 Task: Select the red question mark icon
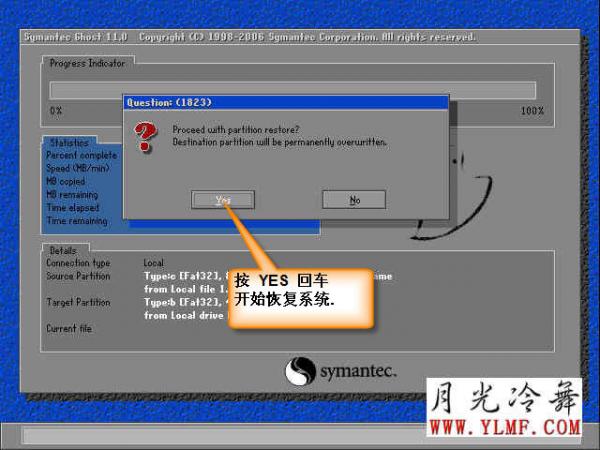pos(145,136)
